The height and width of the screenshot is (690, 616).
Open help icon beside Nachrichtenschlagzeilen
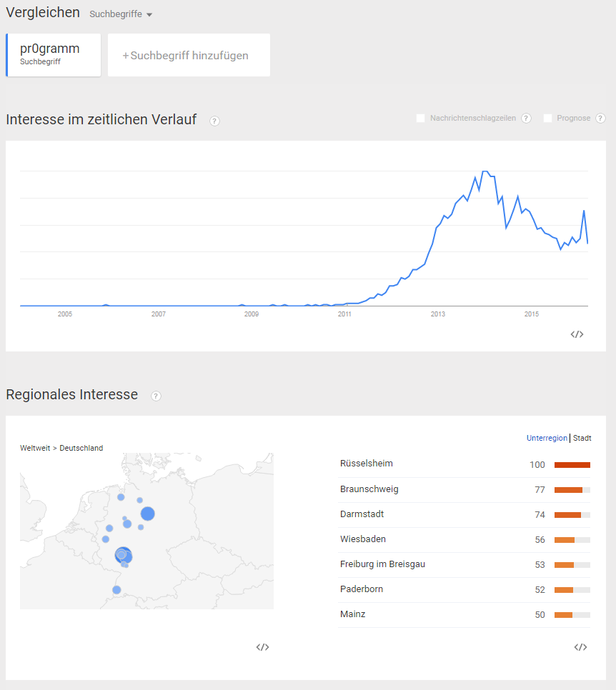pyautogui.click(x=526, y=118)
